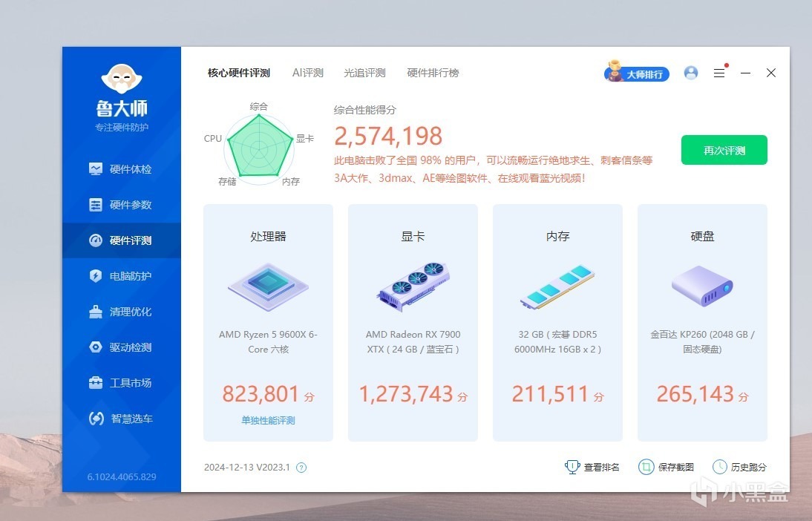Click 历史跑分 text link
Image resolution: width=812 pixels, height=521 pixels.
pyautogui.click(x=749, y=467)
